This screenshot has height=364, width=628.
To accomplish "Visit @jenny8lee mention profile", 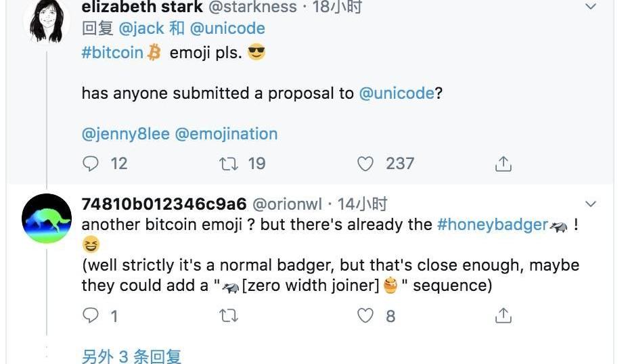I will [x=125, y=133].
